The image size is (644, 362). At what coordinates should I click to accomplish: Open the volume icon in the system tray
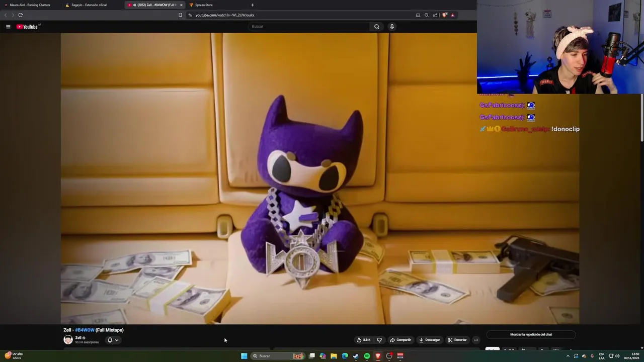617,356
